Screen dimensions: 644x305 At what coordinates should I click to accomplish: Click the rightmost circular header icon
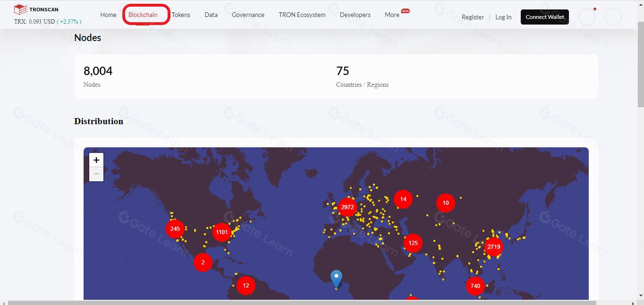click(613, 17)
